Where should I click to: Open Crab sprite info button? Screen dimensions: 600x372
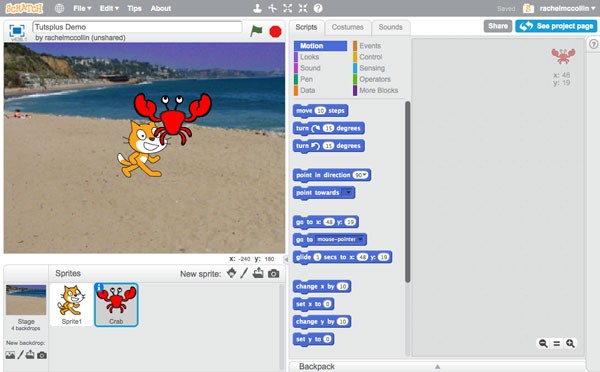tap(99, 287)
